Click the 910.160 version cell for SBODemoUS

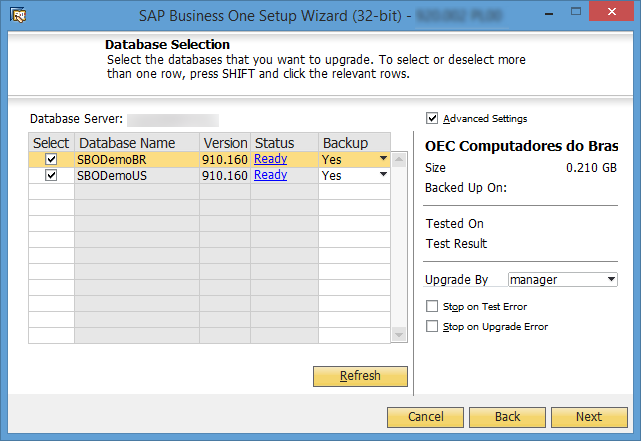pyautogui.click(x=225, y=175)
